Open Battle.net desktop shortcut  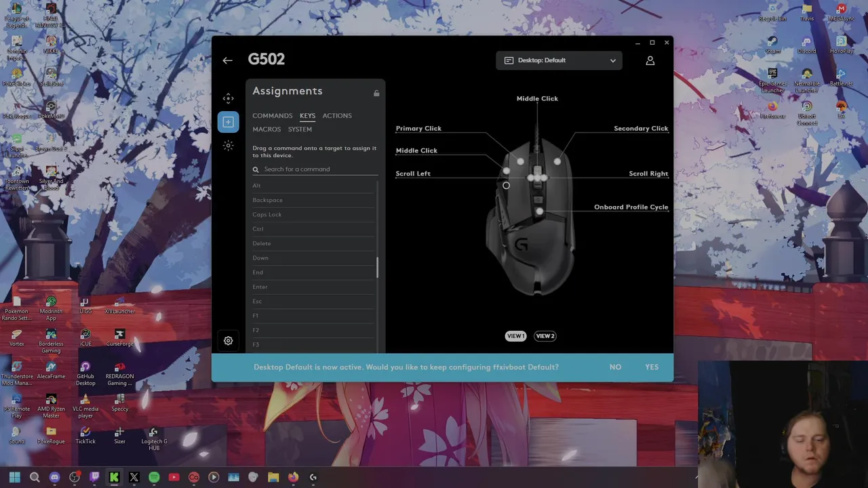point(841,77)
